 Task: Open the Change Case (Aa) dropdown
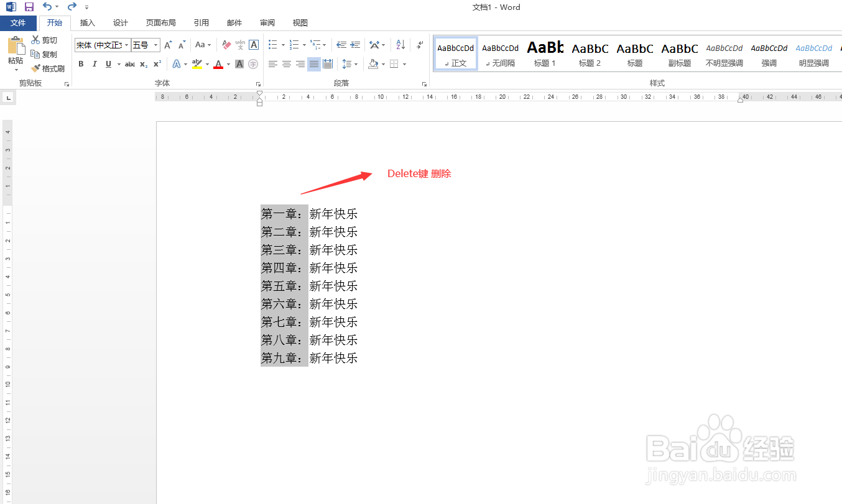click(x=203, y=45)
